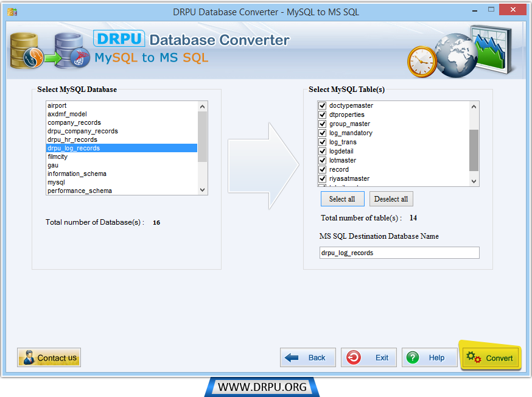Select the highlighted drpu_log_records database
The height and width of the screenshot is (397, 532).
(122, 148)
